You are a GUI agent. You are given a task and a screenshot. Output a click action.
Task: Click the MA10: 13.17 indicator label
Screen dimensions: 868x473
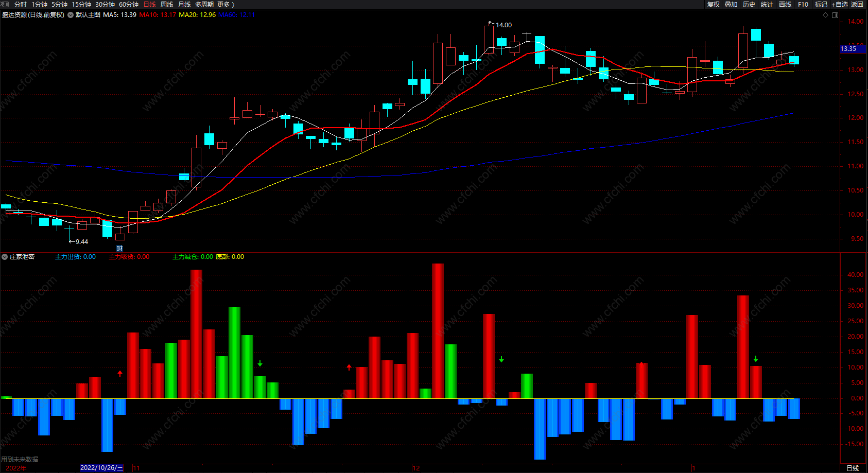(x=158, y=15)
